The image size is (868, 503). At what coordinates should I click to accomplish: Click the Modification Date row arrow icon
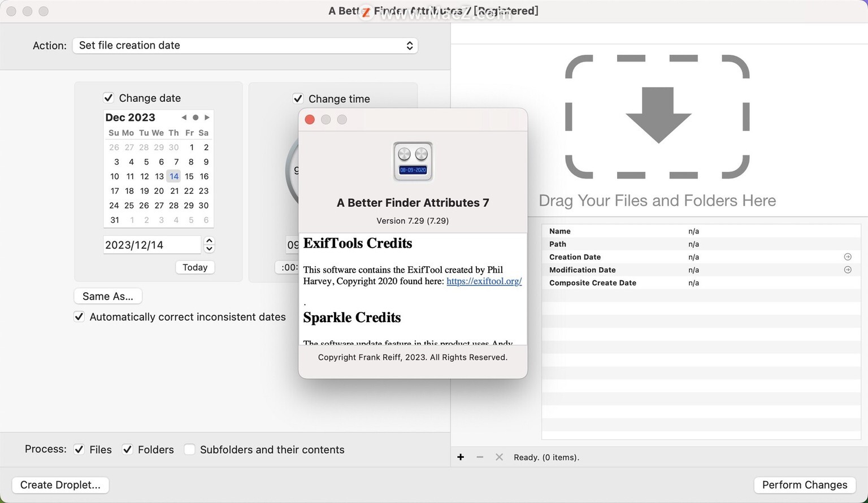pos(848,270)
